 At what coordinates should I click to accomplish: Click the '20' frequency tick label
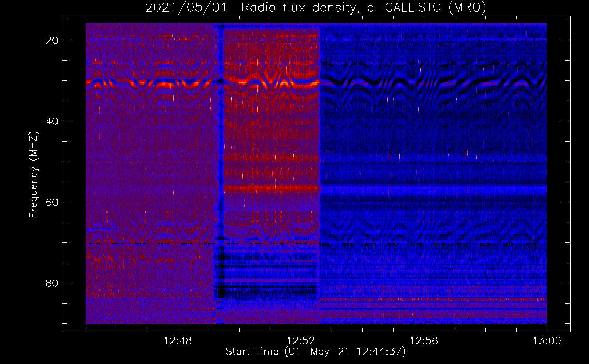(52, 40)
